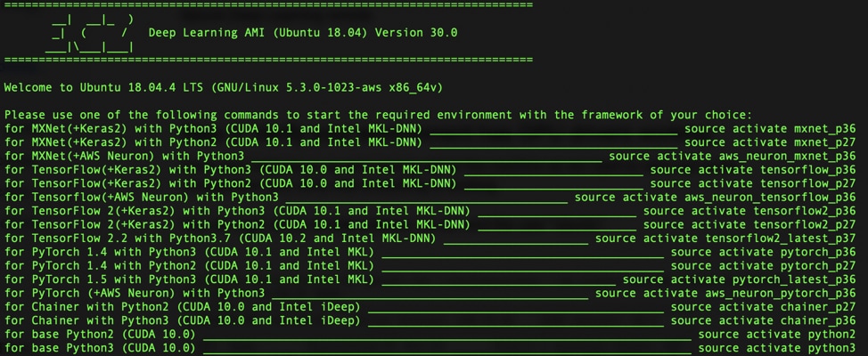
Task: Click 'source activate aws_neuron_pytorch_p36' command
Action: click(x=725, y=293)
